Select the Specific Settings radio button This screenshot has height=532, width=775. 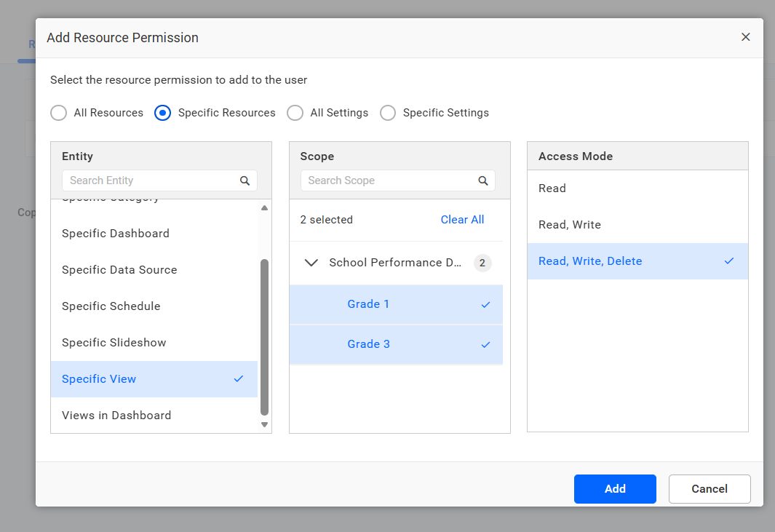(x=387, y=113)
